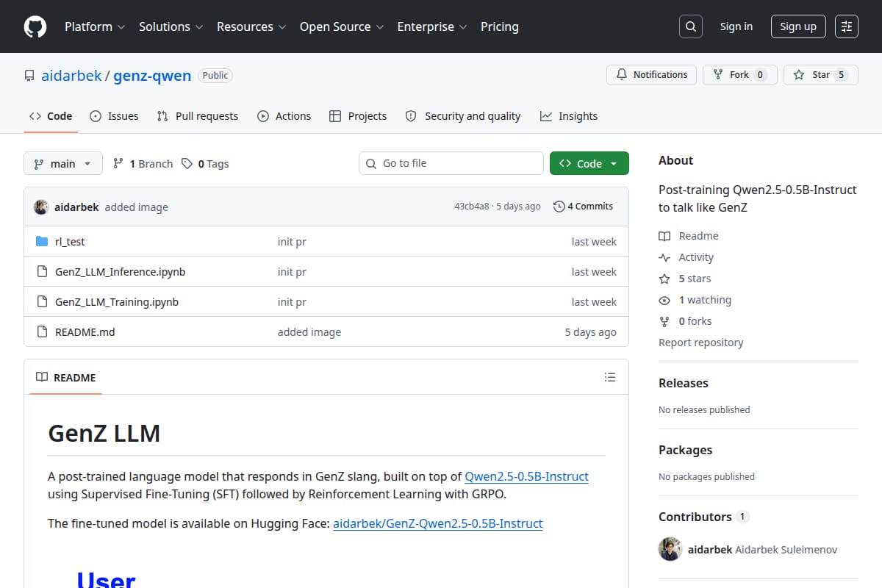882x588 pixels.
Task: Switch to the Actions tab
Action: point(284,116)
